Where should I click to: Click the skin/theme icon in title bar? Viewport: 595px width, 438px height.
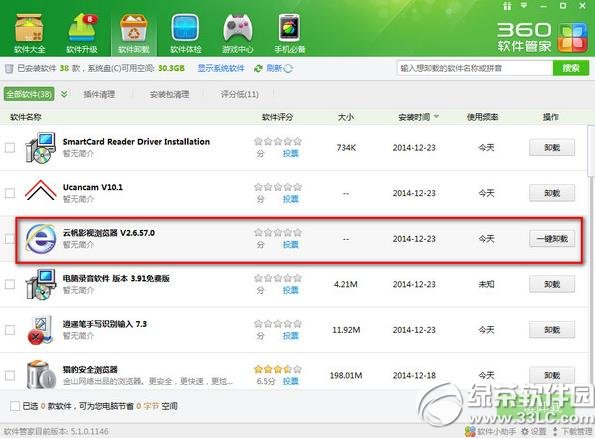507,6
